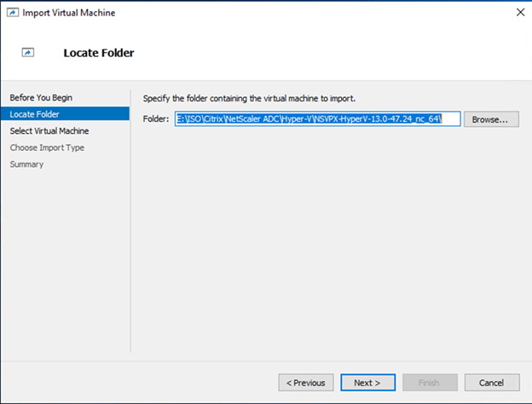Click Browse to pick a folder

(491, 119)
